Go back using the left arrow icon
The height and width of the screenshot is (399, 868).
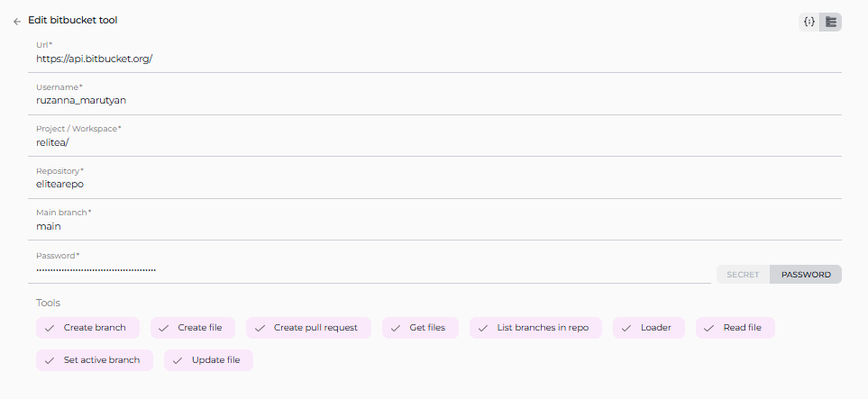[17, 22]
